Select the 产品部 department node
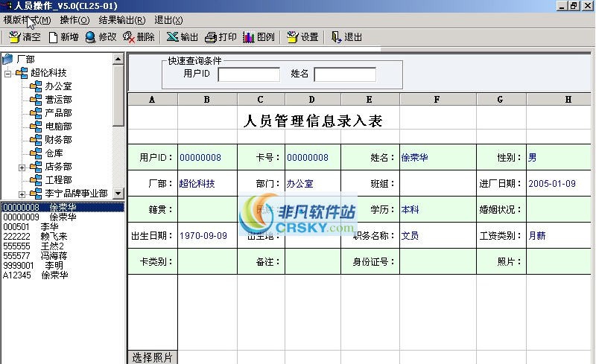 [58, 113]
